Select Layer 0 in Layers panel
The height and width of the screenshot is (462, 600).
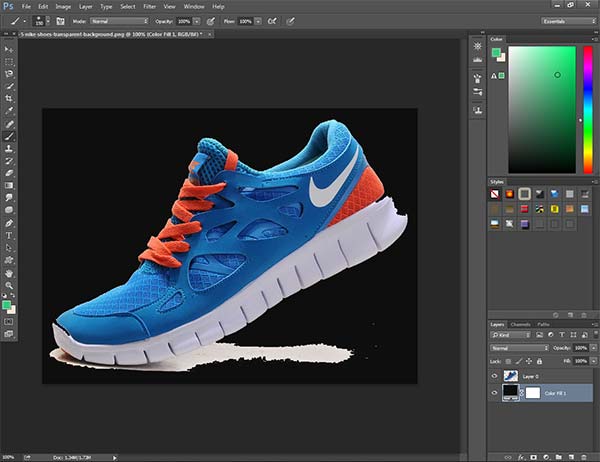point(541,376)
